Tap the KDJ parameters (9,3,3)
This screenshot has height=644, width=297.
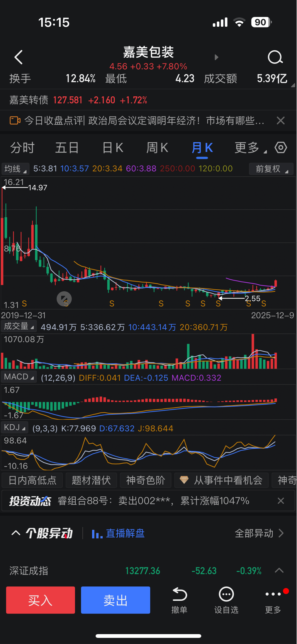click(x=45, y=429)
